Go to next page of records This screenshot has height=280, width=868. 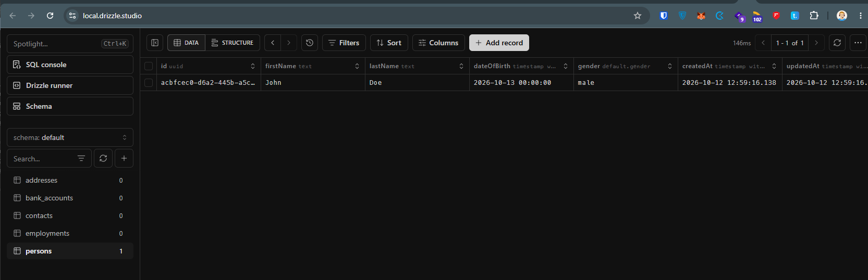pyautogui.click(x=816, y=43)
